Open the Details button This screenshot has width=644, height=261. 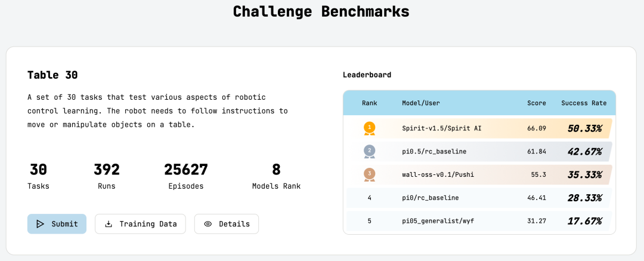coord(227,224)
